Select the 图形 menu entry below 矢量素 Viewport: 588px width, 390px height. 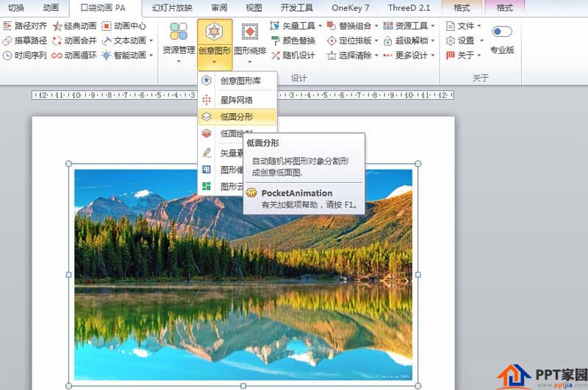click(222, 170)
